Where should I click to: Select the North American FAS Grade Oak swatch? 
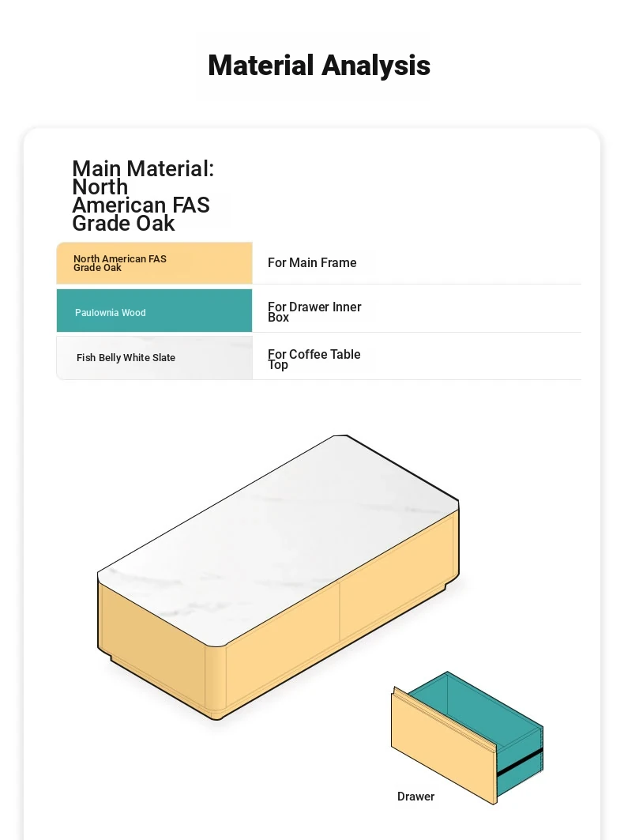coord(154,262)
